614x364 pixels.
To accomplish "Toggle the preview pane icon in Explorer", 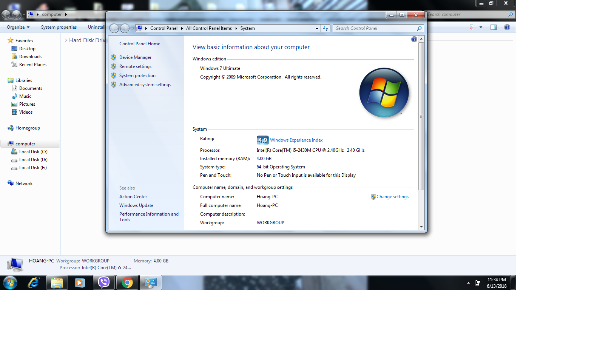I will [x=493, y=27].
